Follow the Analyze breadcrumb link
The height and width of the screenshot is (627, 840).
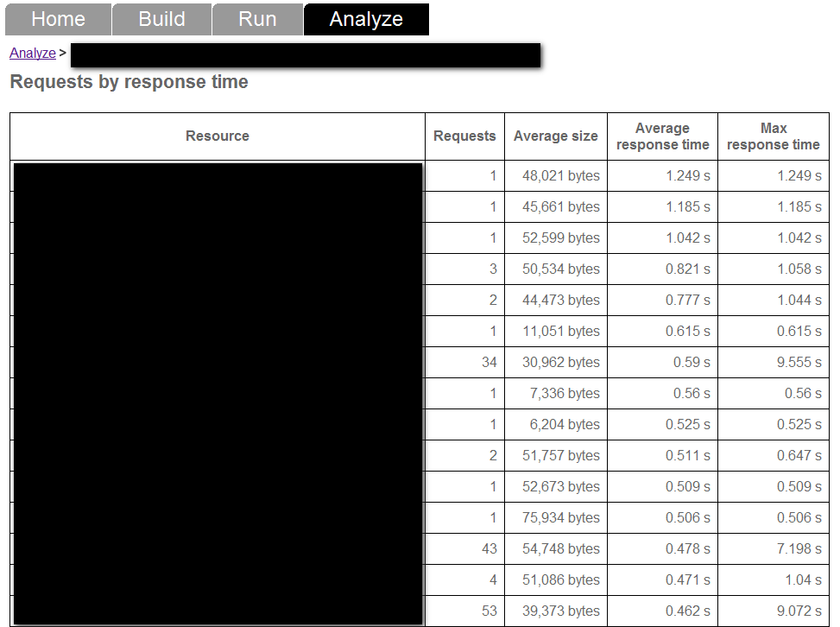33,54
